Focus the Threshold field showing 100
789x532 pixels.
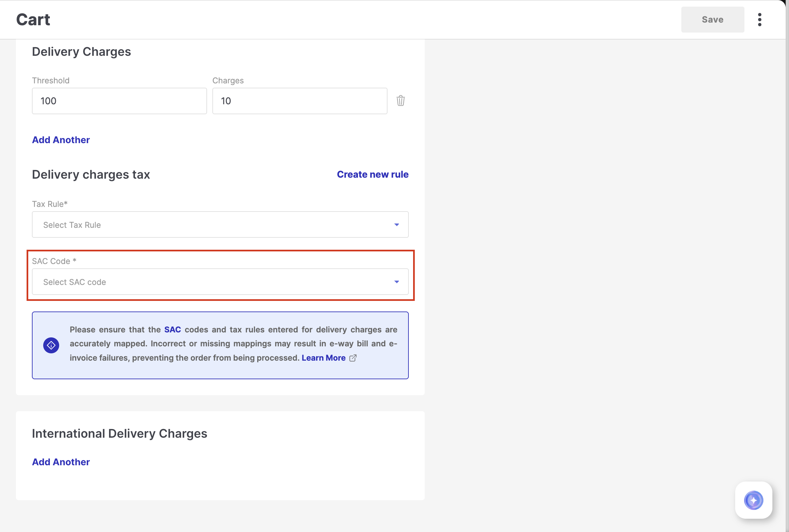(119, 101)
